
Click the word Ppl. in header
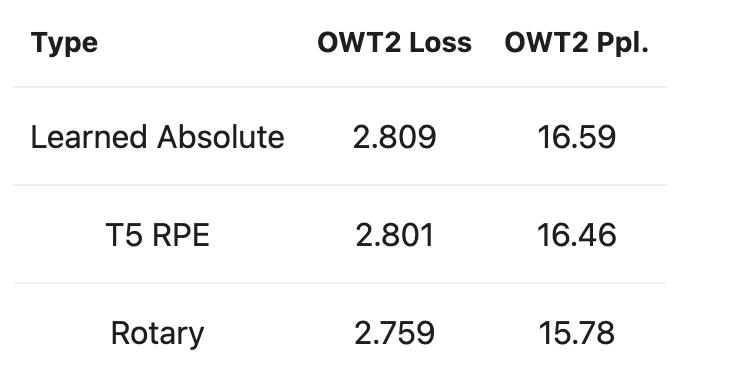[x=622, y=44]
